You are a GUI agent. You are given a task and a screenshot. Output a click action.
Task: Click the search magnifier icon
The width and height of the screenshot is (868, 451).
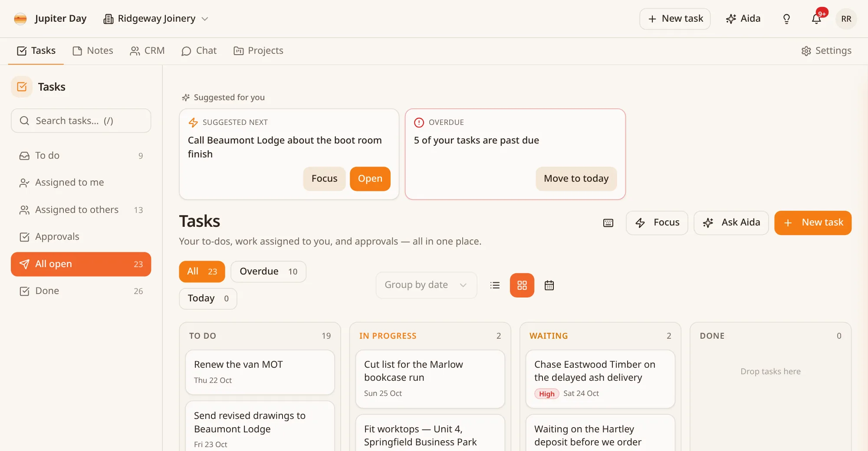25,121
